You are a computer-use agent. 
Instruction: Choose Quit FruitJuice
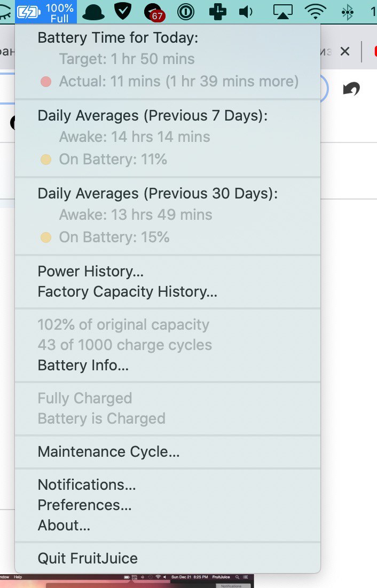click(88, 558)
